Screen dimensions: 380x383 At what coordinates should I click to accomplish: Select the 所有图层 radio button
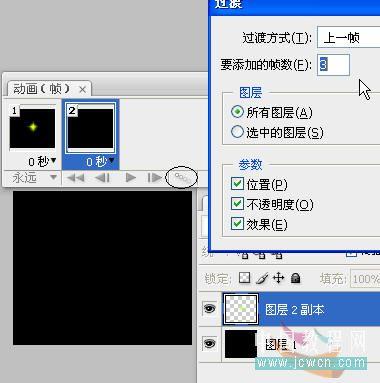(x=237, y=112)
